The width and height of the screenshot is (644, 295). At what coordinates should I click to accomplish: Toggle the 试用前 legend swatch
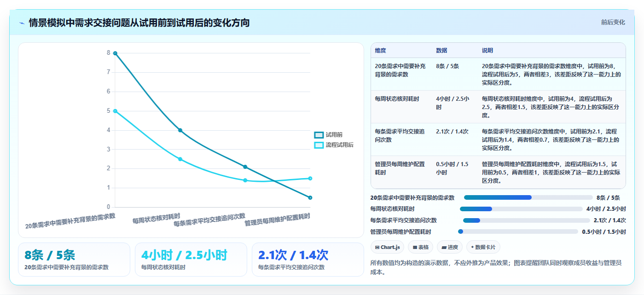319,135
